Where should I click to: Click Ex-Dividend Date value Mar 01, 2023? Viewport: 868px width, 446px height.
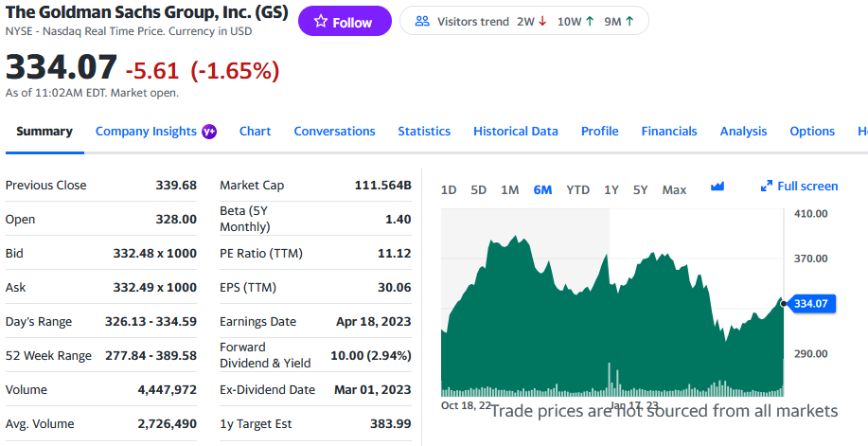[x=373, y=390]
